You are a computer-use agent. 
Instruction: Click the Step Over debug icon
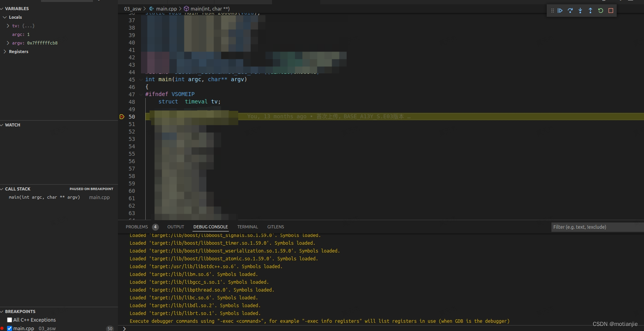pyautogui.click(x=570, y=11)
